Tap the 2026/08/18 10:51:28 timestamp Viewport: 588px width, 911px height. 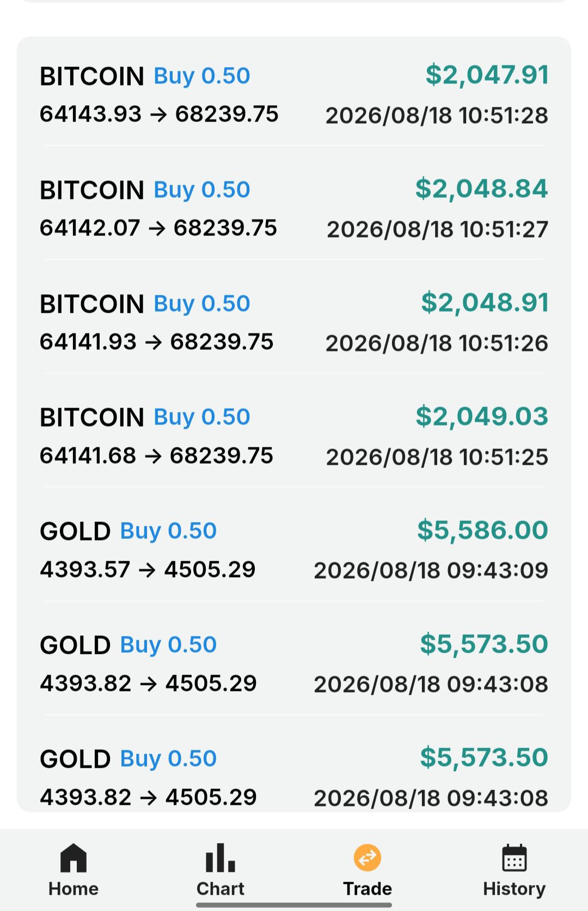(437, 116)
